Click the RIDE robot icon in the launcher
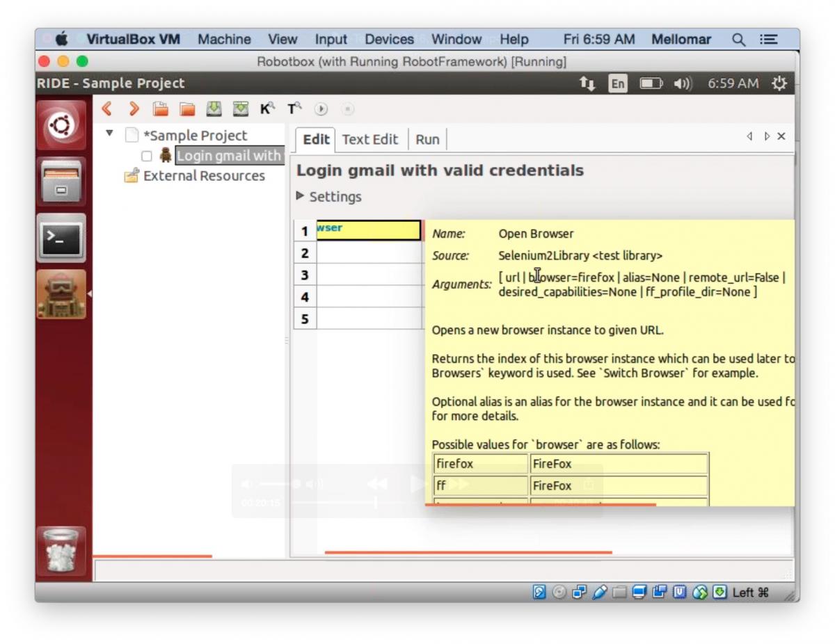The width and height of the screenshot is (835, 644). (61, 294)
